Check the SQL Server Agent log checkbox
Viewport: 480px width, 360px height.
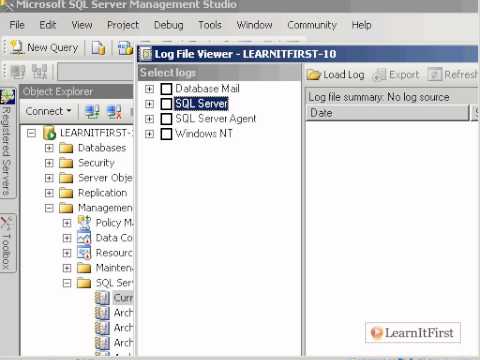pyautogui.click(x=166, y=119)
